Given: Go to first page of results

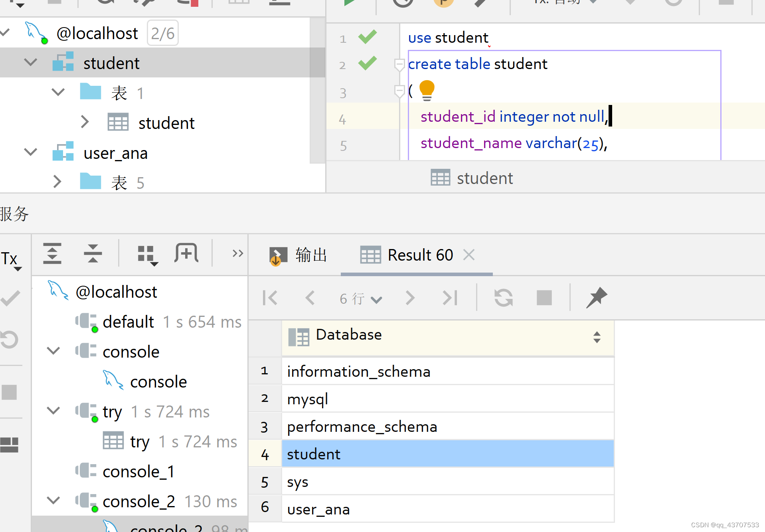Looking at the screenshot, I should pyautogui.click(x=270, y=298).
